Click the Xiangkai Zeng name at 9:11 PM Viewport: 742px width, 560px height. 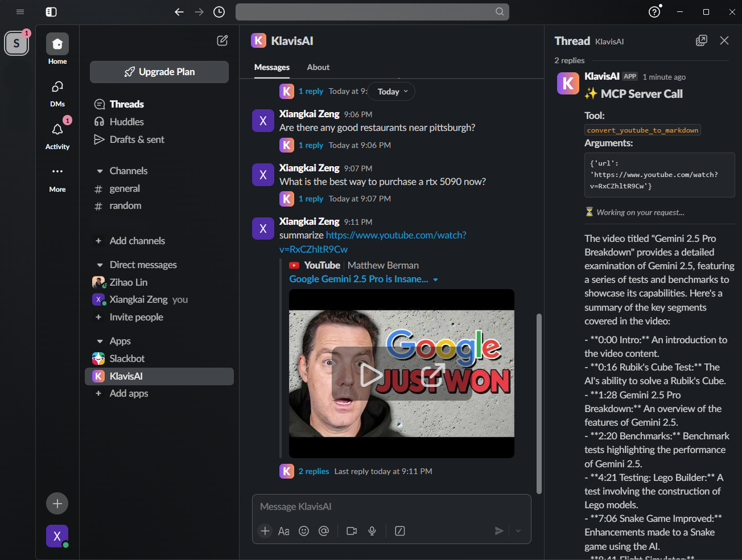309,221
